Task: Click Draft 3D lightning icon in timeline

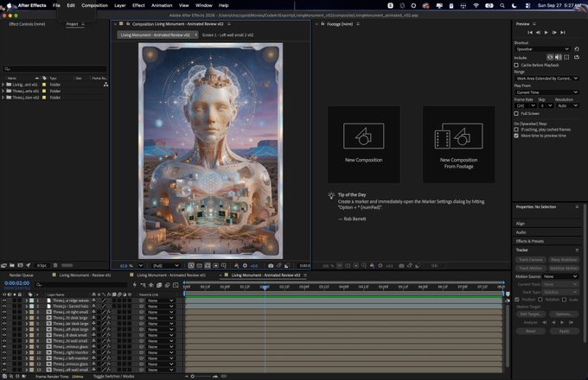Action: (135, 285)
